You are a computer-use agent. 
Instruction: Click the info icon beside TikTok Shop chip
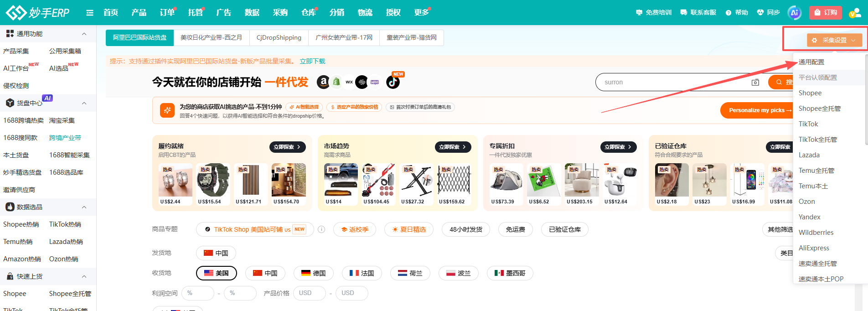tap(321, 229)
